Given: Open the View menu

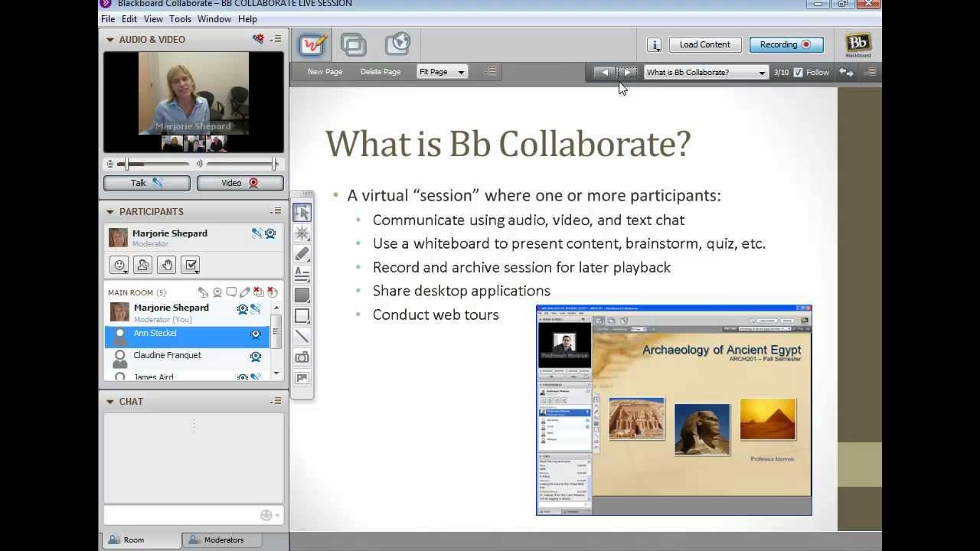Looking at the screenshot, I should (153, 19).
